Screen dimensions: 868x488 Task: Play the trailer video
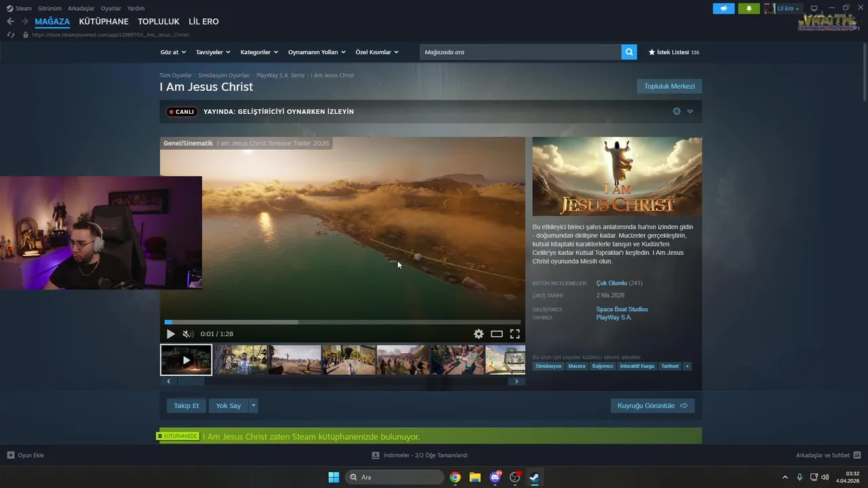pos(171,334)
